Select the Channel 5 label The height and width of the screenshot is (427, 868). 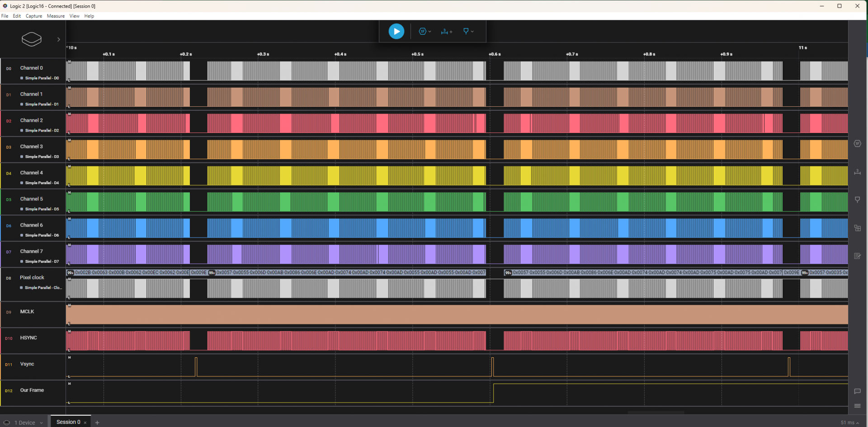pyautogui.click(x=32, y=199)
